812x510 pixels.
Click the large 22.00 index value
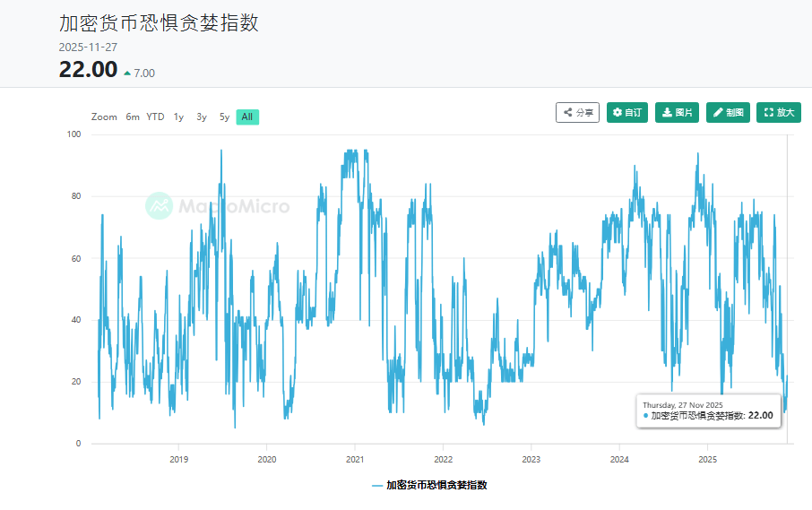pos(88,69)
